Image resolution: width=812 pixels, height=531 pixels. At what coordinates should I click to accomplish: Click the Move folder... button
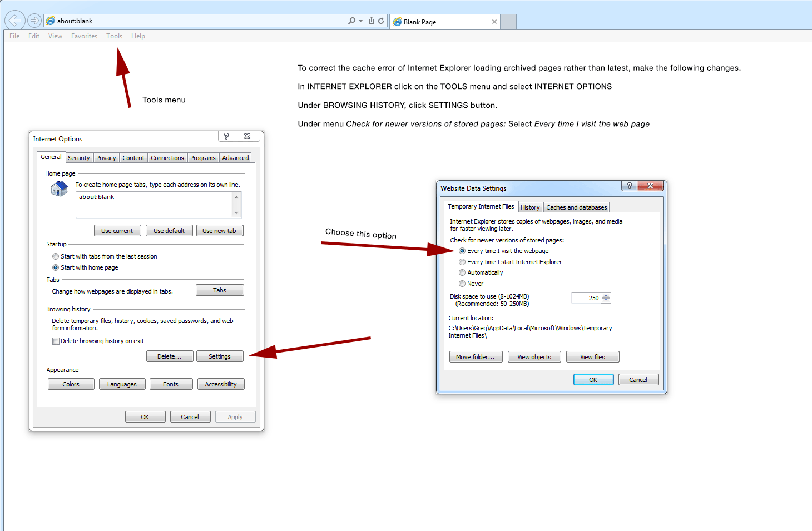[476, 357]
